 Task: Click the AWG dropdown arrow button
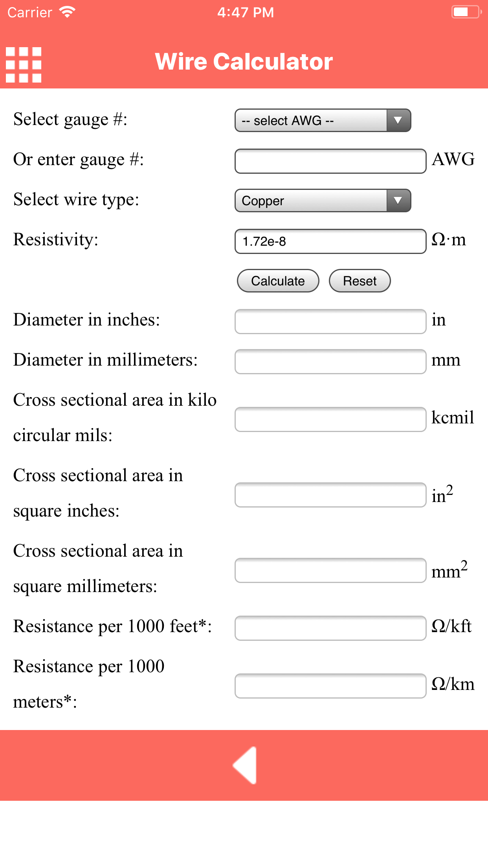pos(398,120)
